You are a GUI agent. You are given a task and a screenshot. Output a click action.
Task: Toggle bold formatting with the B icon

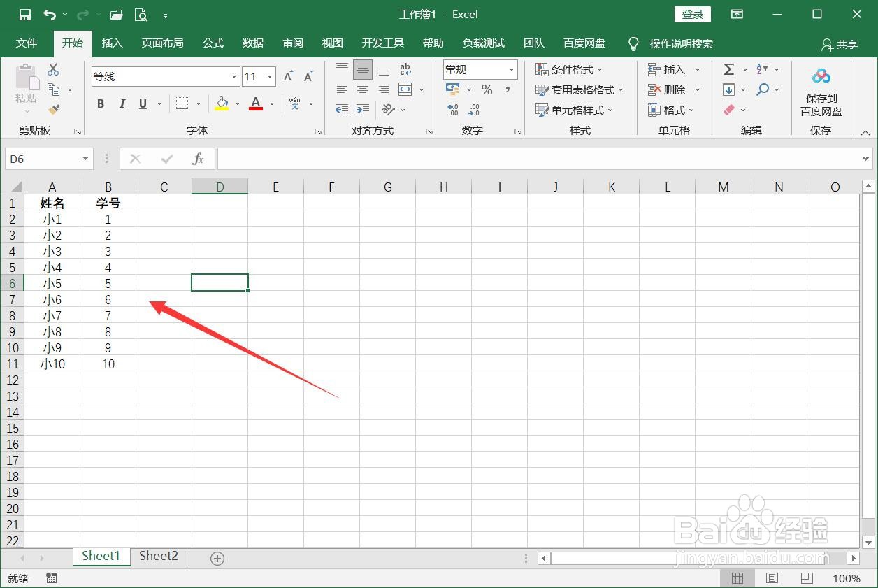click(x=100, y=103)
